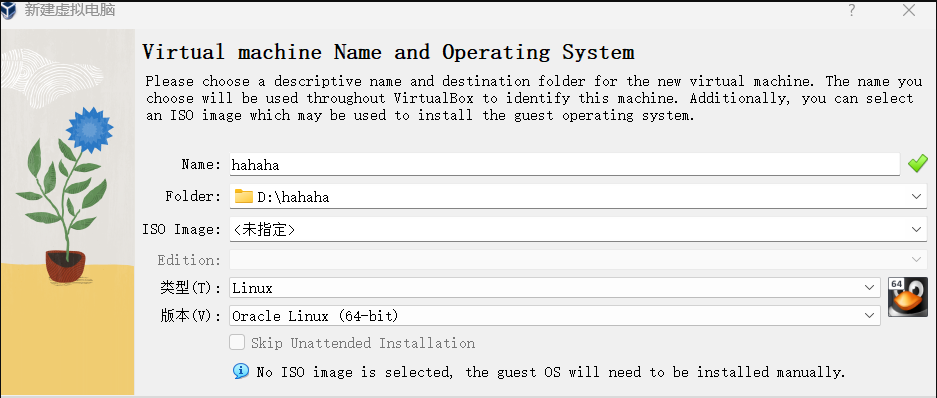This screenshot has height=398, width=937.
Task: Click the blue flower illustration in the side panel
Action: [90, 129]
